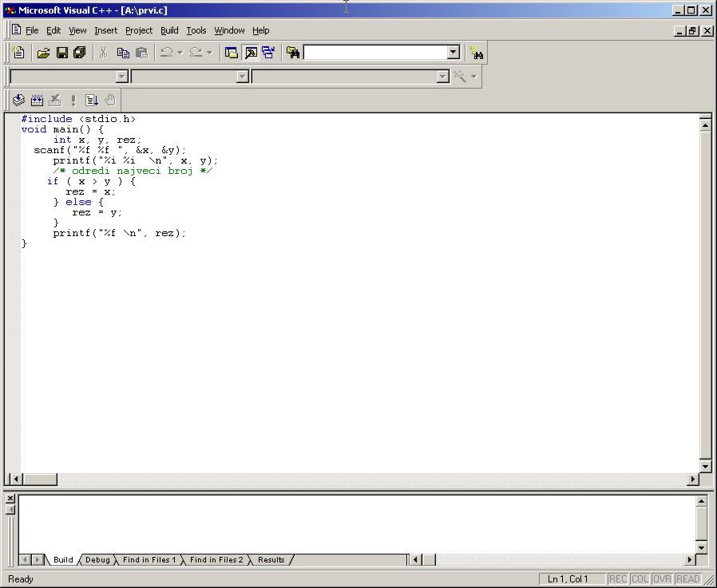
Task: Open the Tools menu
Action: (x=196, y=30)
